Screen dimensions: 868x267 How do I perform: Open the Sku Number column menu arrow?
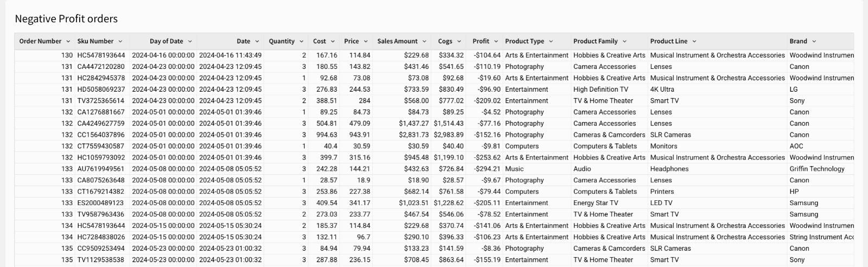[120, 41]
